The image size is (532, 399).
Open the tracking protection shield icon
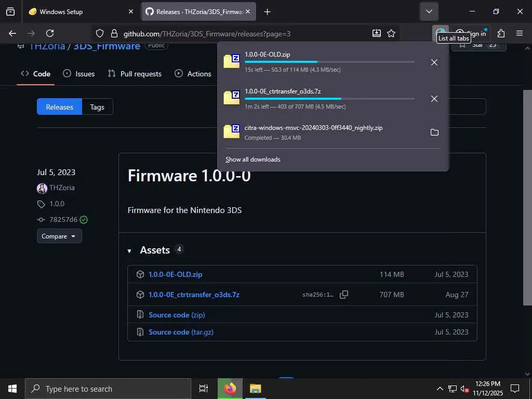(99, 33)
